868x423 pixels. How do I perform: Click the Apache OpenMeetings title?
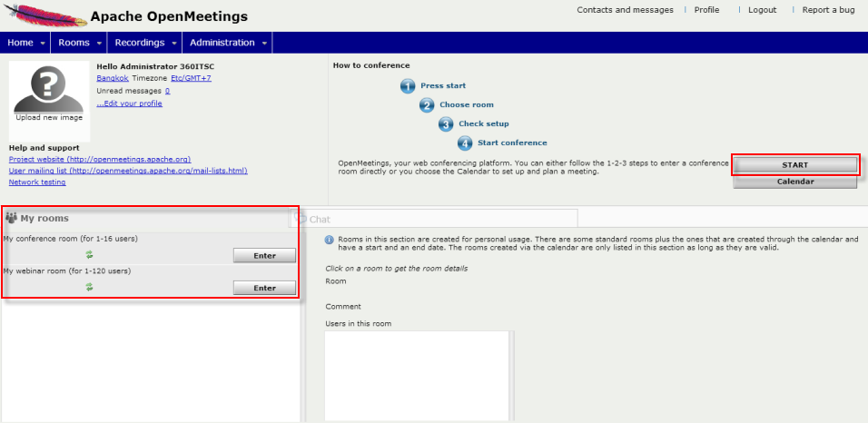pyautogui.click(x=169, y=16)
